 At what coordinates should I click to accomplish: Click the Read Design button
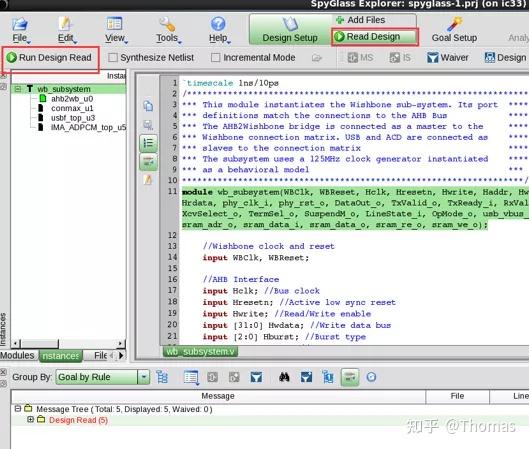tap(373, 36)
